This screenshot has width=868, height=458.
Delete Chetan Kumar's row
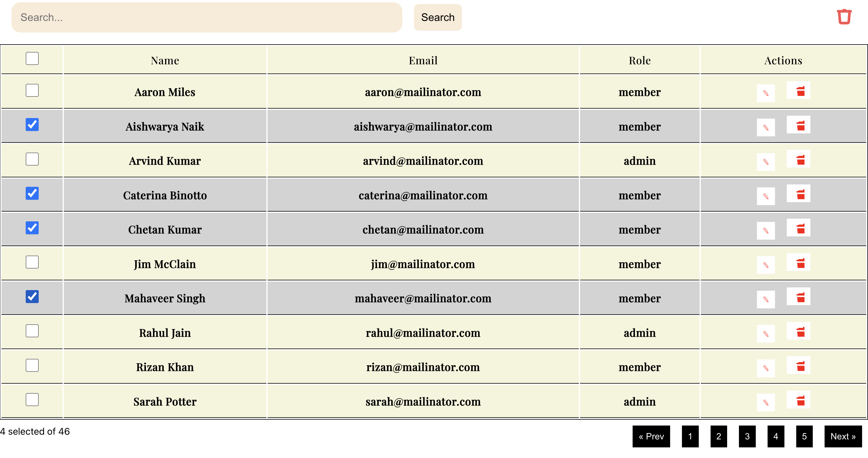point(798,228)
